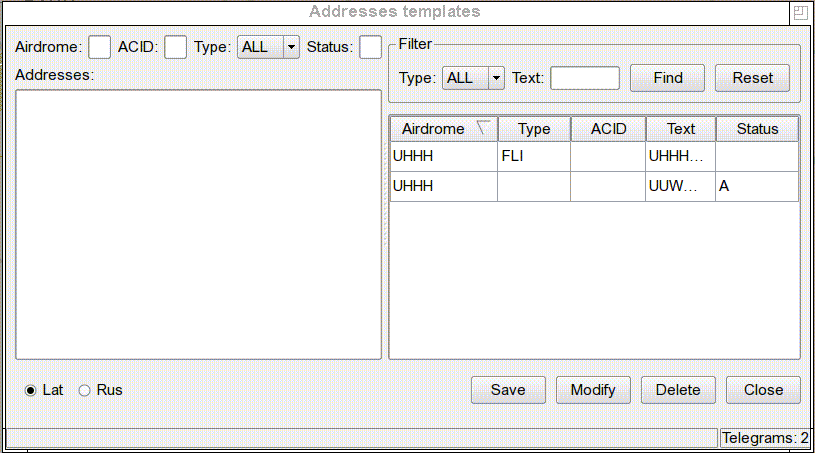
Task: Click the Modify button
Action: coord(593,390)
